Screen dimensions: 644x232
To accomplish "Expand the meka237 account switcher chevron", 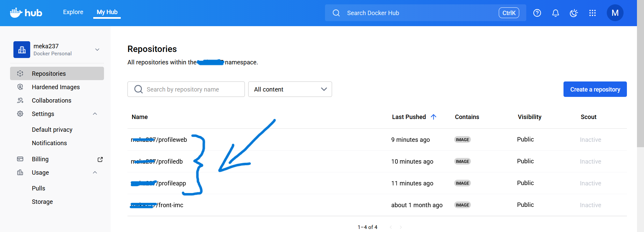I will 97,50.
